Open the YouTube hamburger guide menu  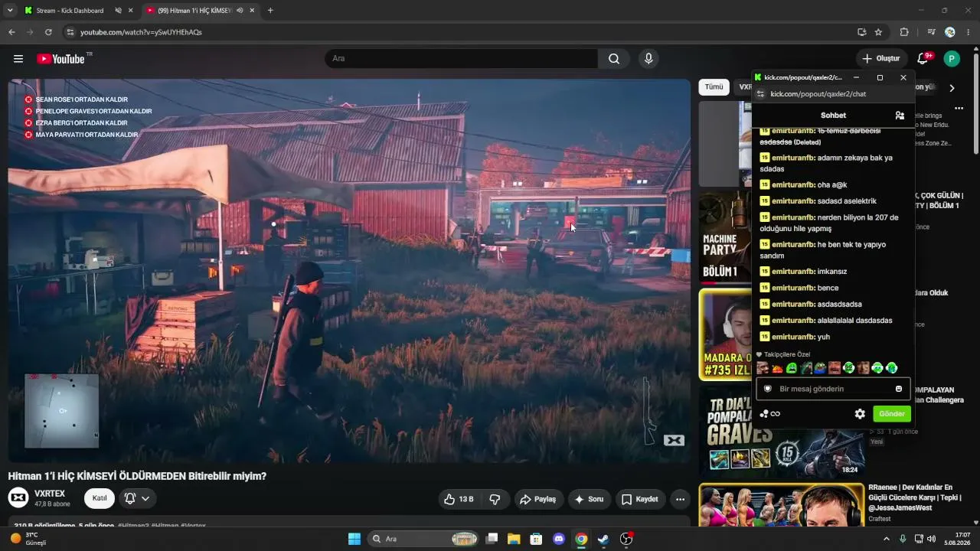click(18, 59)
